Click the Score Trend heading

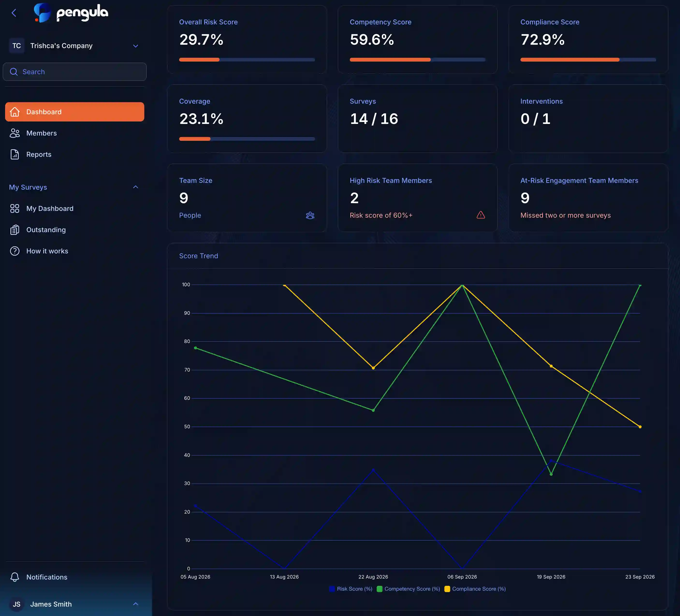(x=198, y=256)
